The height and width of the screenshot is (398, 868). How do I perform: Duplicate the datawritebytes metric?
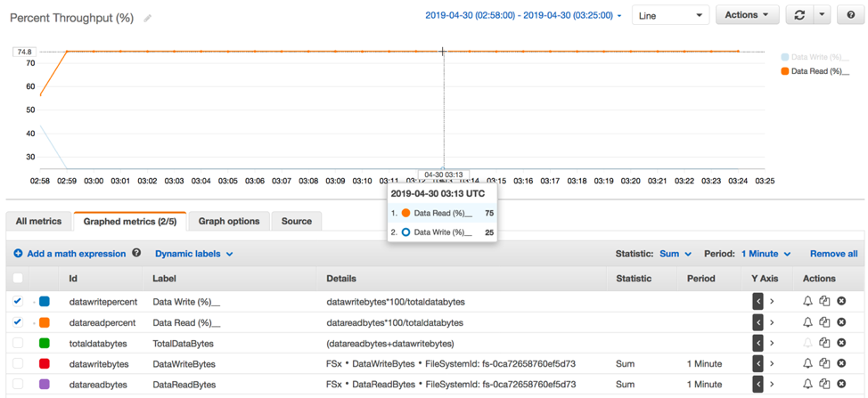coord(825,364)
